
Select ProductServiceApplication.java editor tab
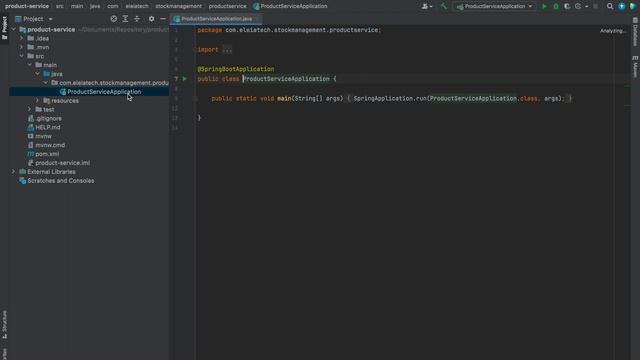point(216,19)
